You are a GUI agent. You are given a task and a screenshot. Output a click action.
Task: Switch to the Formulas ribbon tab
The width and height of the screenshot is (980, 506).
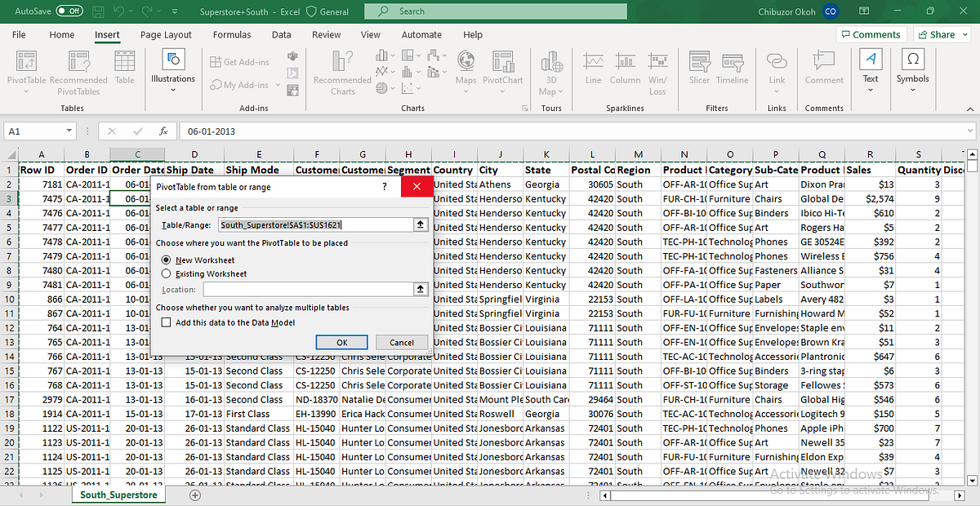click(x=232, y=34)
